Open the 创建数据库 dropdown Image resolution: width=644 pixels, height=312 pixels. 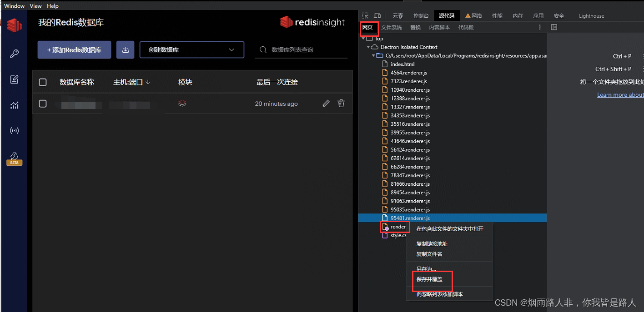[x=191, y=50]
